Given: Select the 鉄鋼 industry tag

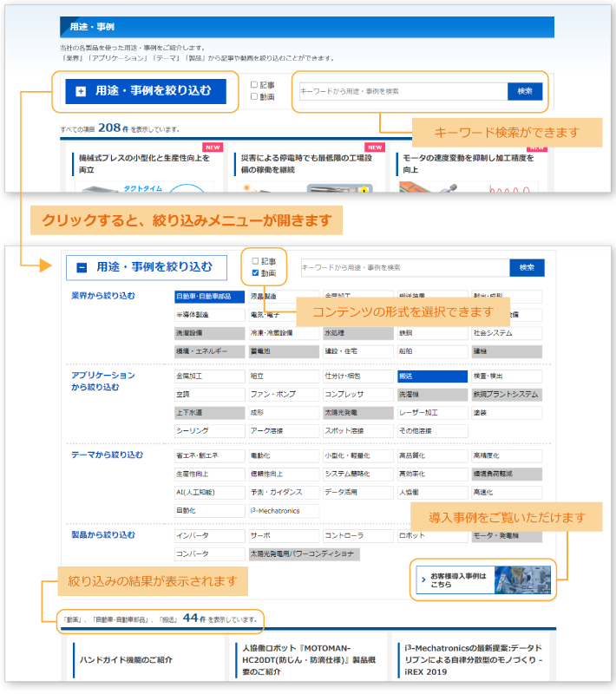Looking at the screenshot, I should tap(432, 333).
